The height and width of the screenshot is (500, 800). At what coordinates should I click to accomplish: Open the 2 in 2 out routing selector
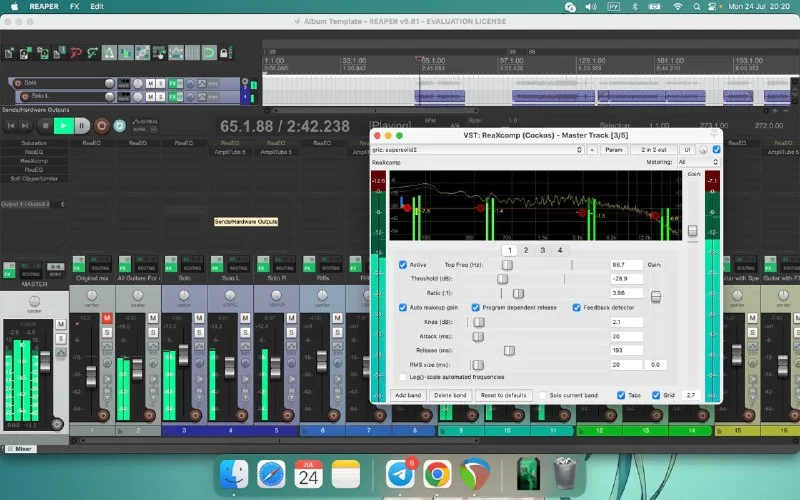pos(654,149)
